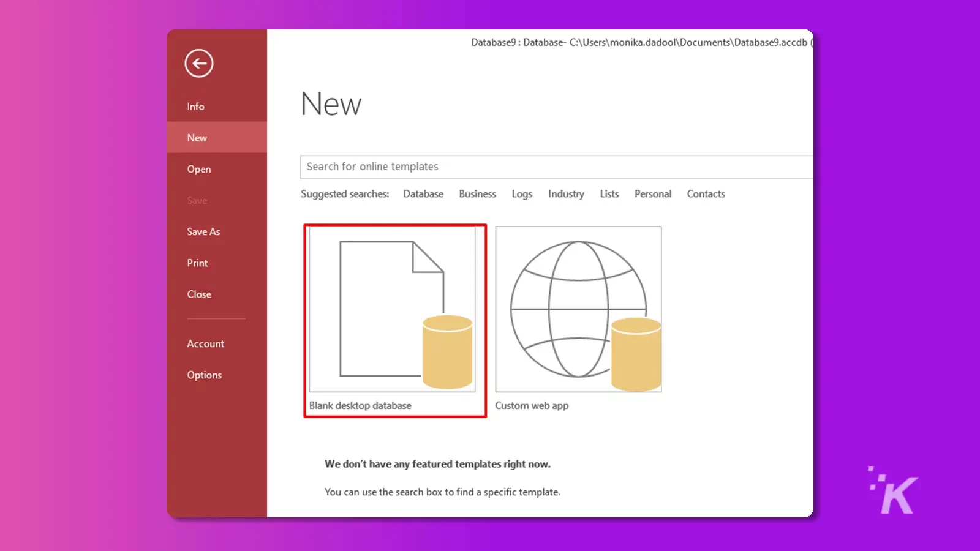Click the Industry suggested search

pyautogui.click(x=566, y=194)
